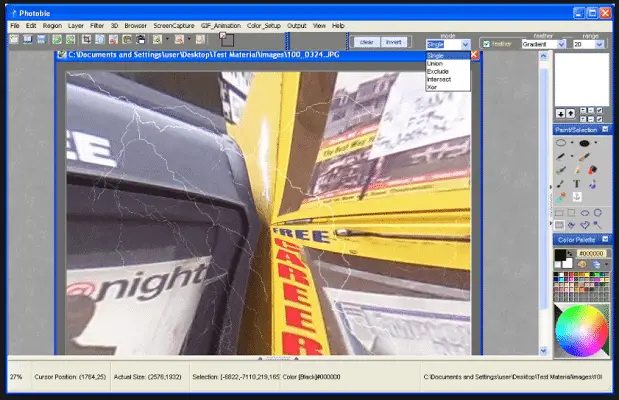Select Single in the mode list
Image resolution: width=619 pixels, height=400 pixels.
click(448, 56)
